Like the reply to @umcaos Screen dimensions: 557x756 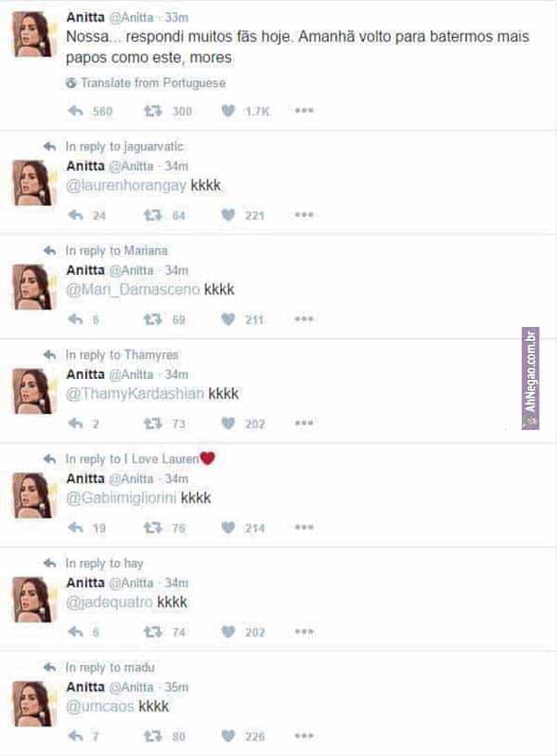coord(228,736)
